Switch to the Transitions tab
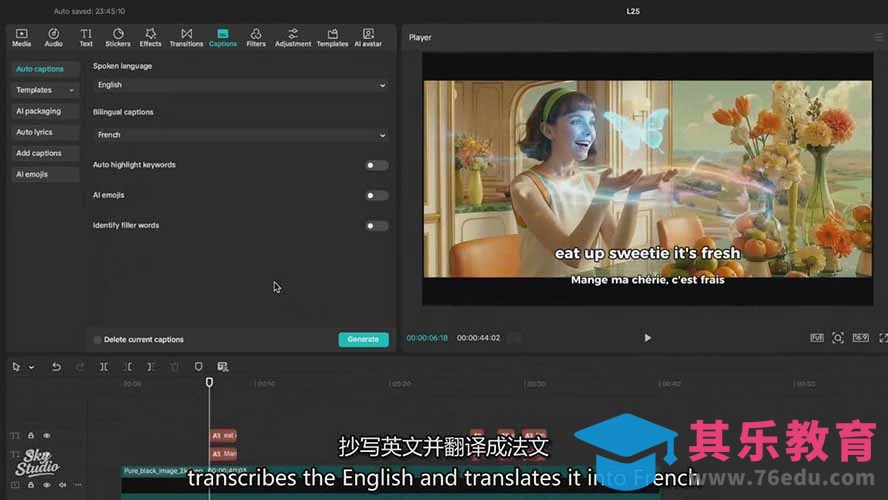Image resolution: width=888 pixels, height=500 pixels. pos(186,37)
